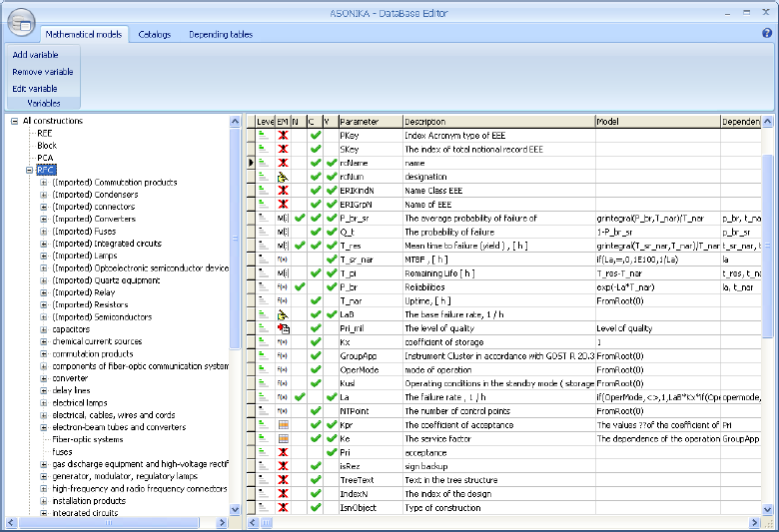Click the catalog icon in Pri_mil row
Screen dimensions: 779x532
283,328
